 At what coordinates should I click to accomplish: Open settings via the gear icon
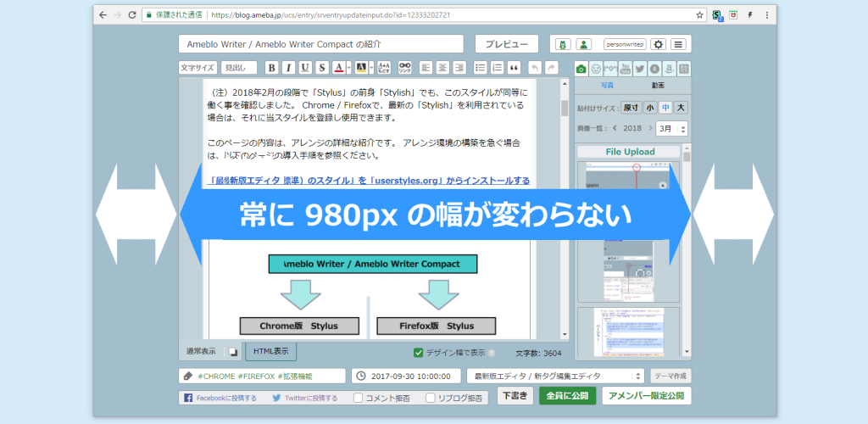point(658,44)
